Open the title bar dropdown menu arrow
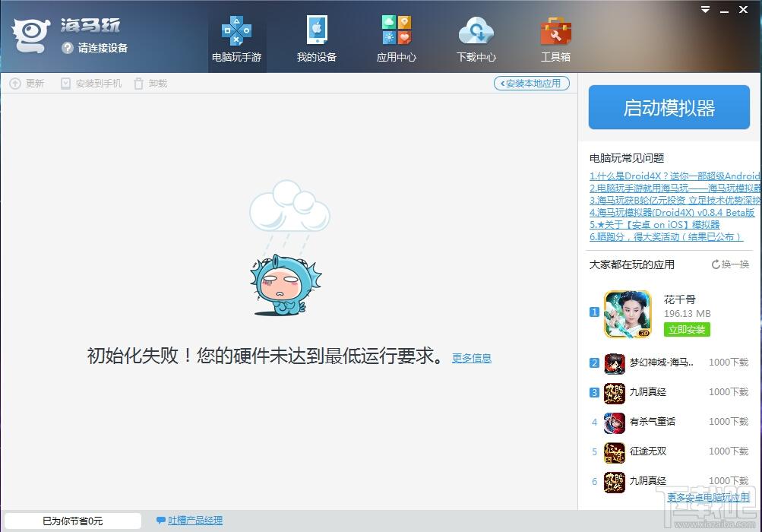Screen dimensions: 762x532 click(x=705, y=9)
